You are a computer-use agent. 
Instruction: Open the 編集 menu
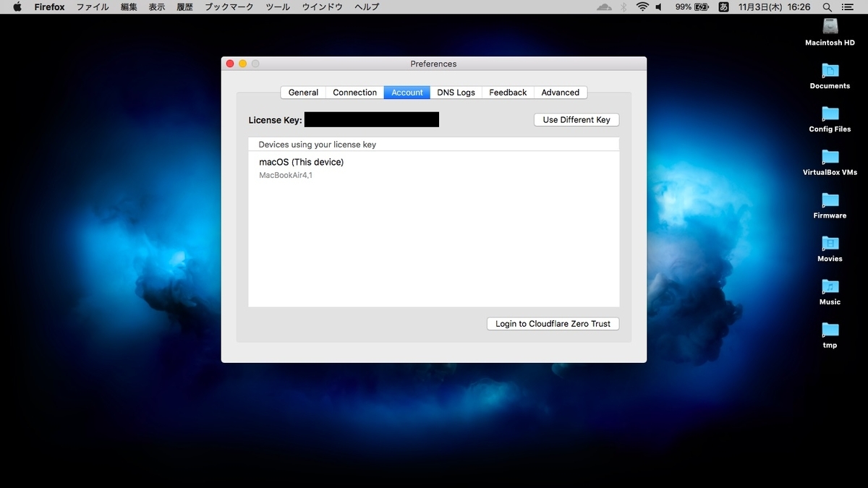[129, 7]
